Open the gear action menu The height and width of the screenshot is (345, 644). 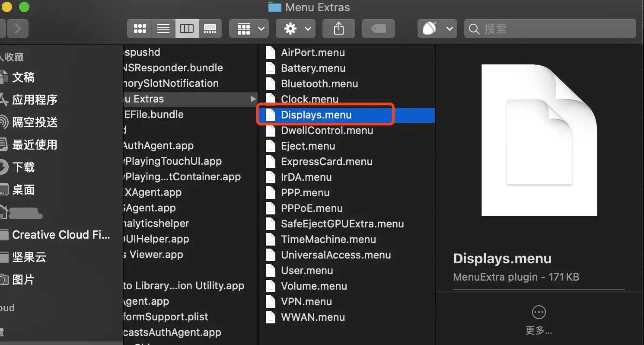pos(296,29)
